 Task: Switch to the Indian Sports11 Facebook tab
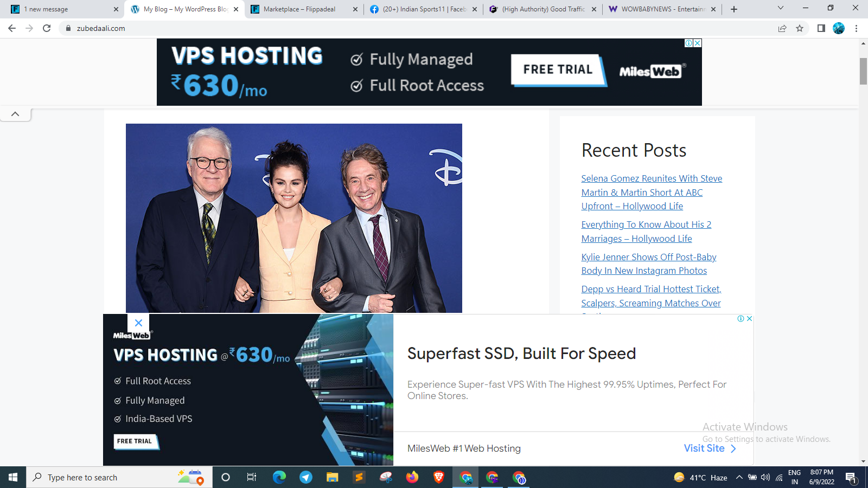click(423, 9)
